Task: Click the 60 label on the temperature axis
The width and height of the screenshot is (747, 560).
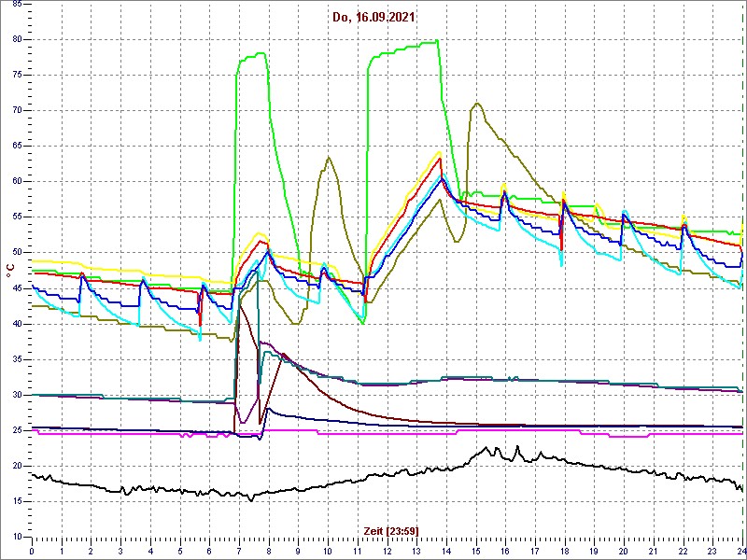Action: coord(16,181)
